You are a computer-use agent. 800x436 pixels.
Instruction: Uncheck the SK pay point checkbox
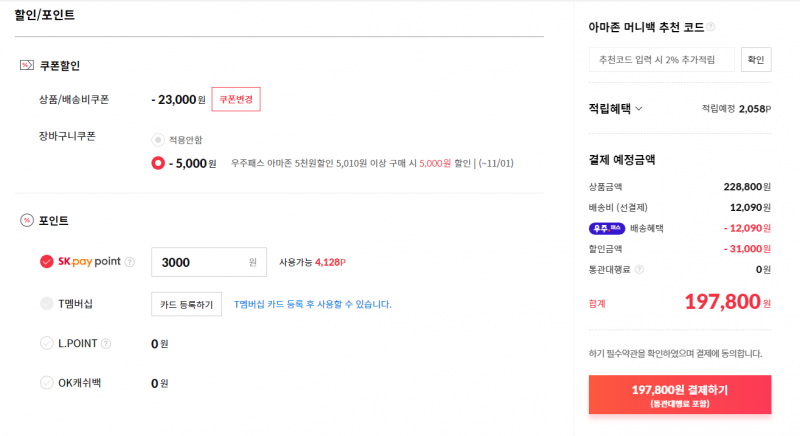pos(46,262)
